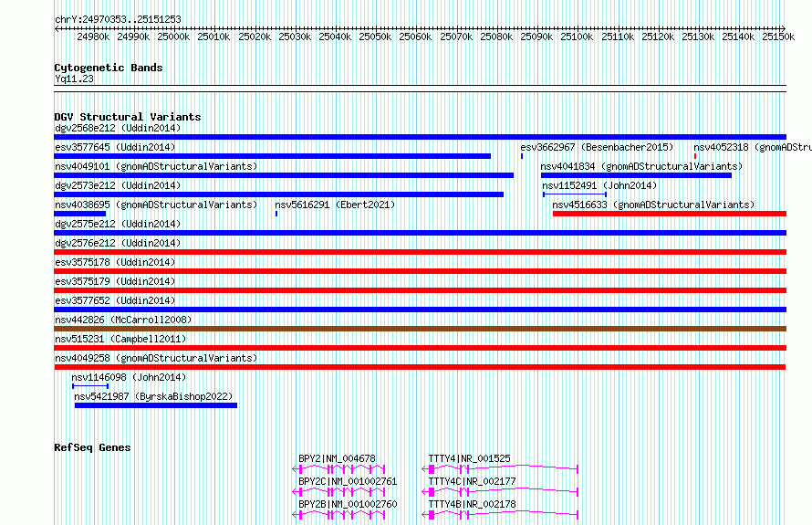Click the 25000k ruler position label
The image size is (812, 525).
[x=173, y=37]
